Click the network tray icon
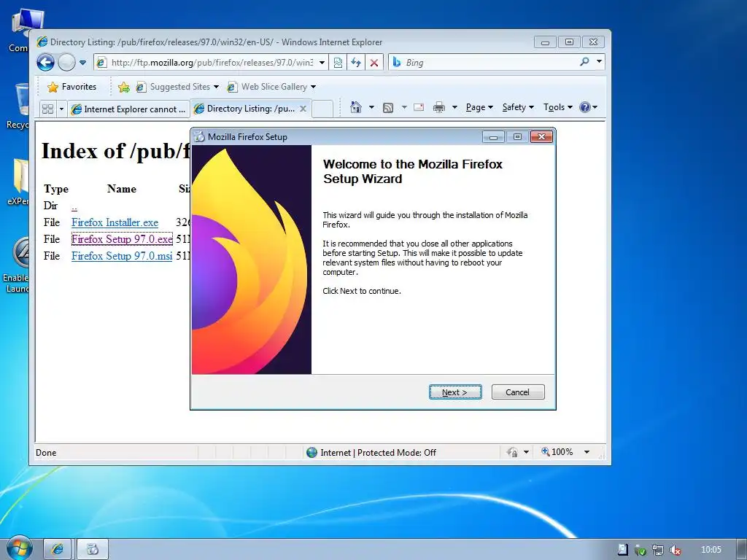 [658, 550]
